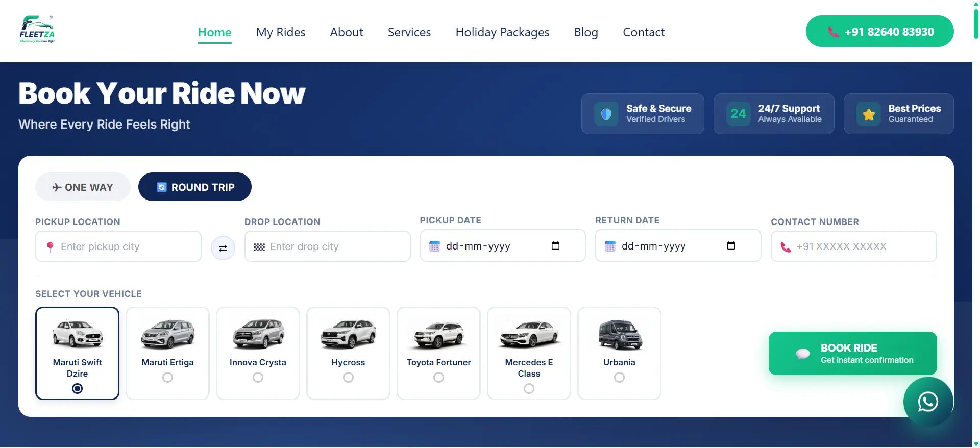Select the ROUND TRIP tab
Viewport: 980px width, 448px height.
[195, 187]
